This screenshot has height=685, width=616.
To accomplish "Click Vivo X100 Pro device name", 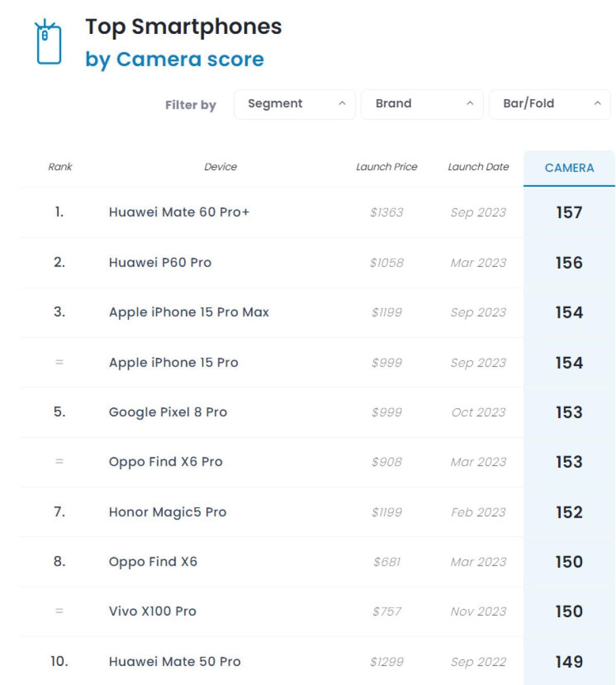I will [152, 611].
